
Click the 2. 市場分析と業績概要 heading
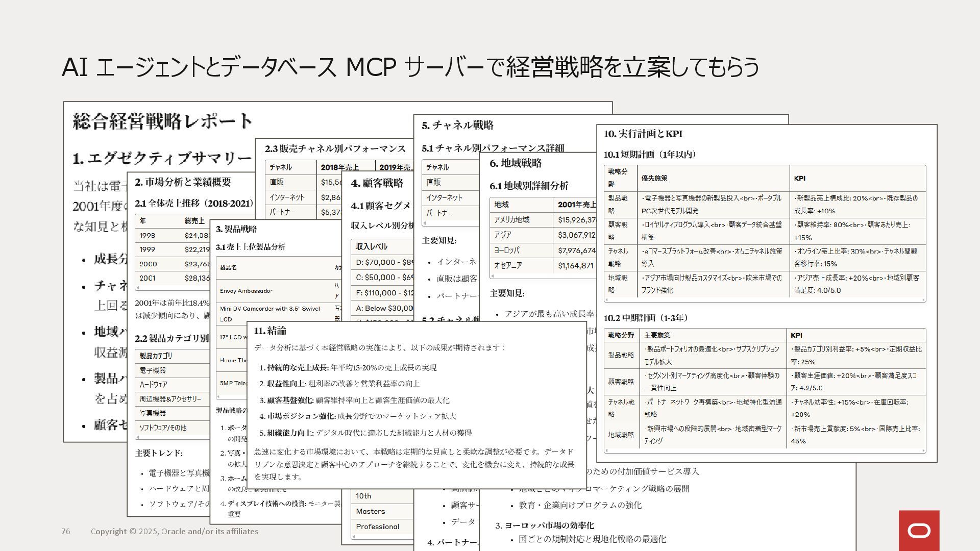[x=183, y=182]
